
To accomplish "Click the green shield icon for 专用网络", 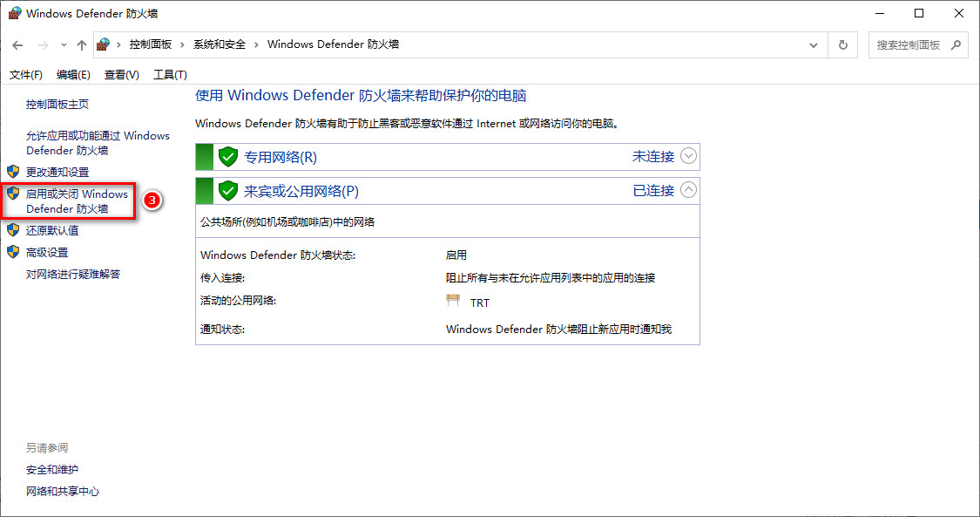I will pyautogui.click(x=228, y=156).
